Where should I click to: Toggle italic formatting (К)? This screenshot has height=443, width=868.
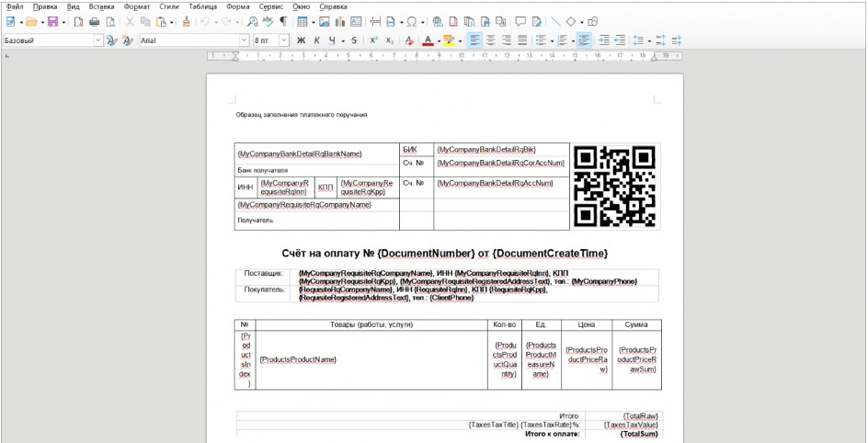point(316,40)
